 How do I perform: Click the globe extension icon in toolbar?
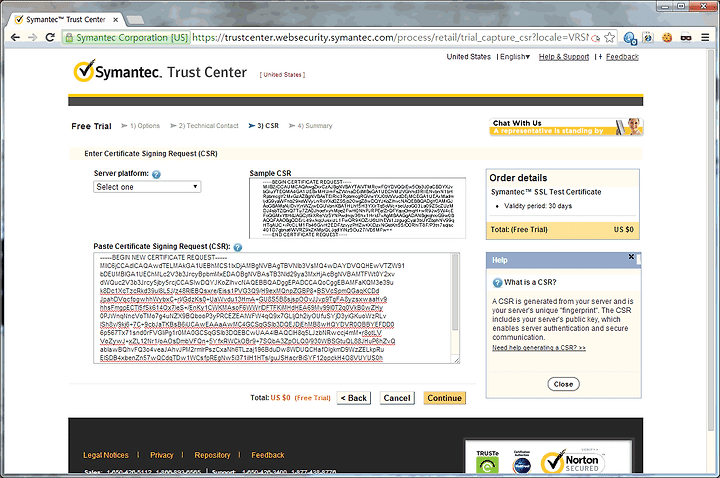click(630, 38)
